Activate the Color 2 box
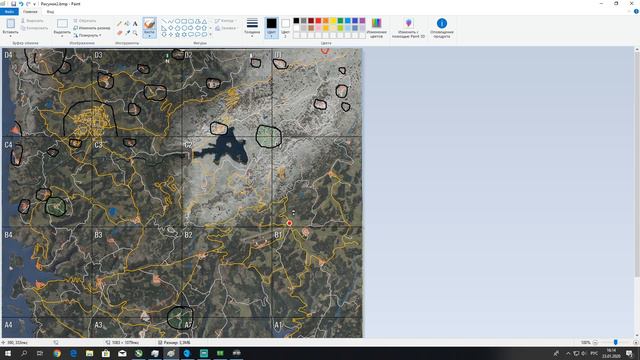640x360 pixels. pos(286,27)
